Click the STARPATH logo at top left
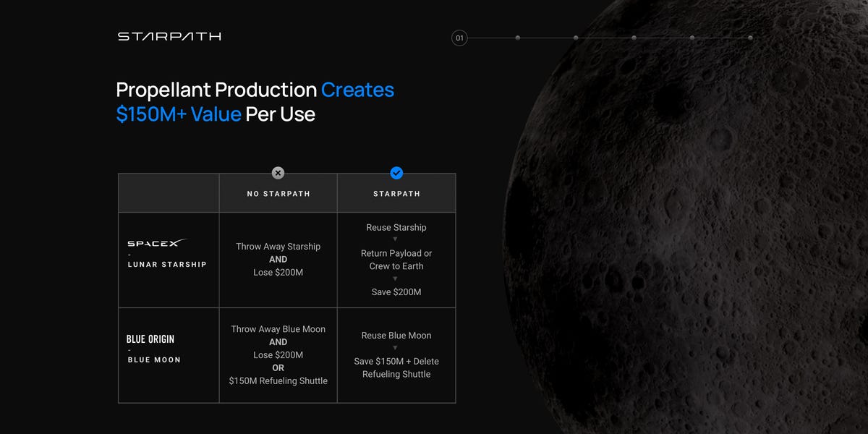 click(169, 36)
